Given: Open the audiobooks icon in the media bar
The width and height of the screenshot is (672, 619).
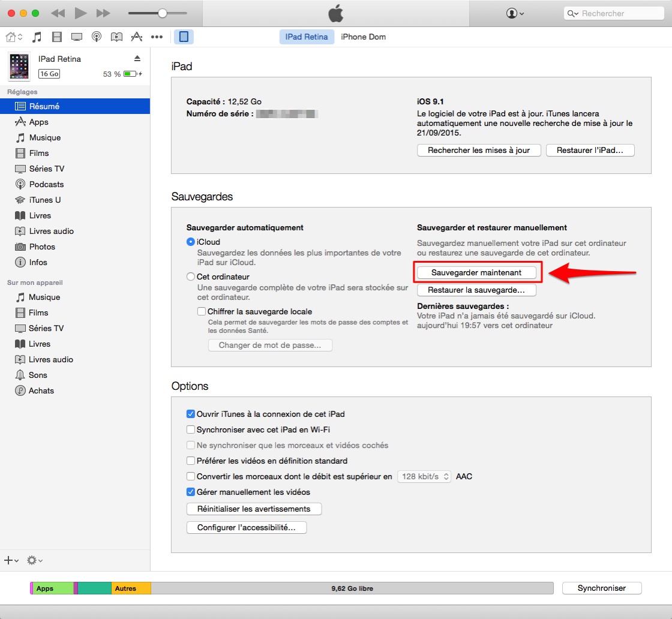Looking at the screenshot, I should tap(116, 37).
